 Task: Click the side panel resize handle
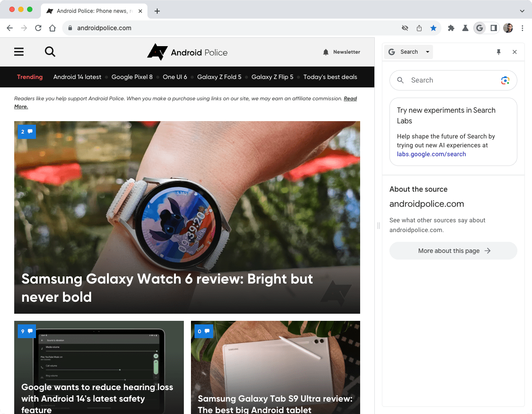pyautogui.click(x=378, y=225)
